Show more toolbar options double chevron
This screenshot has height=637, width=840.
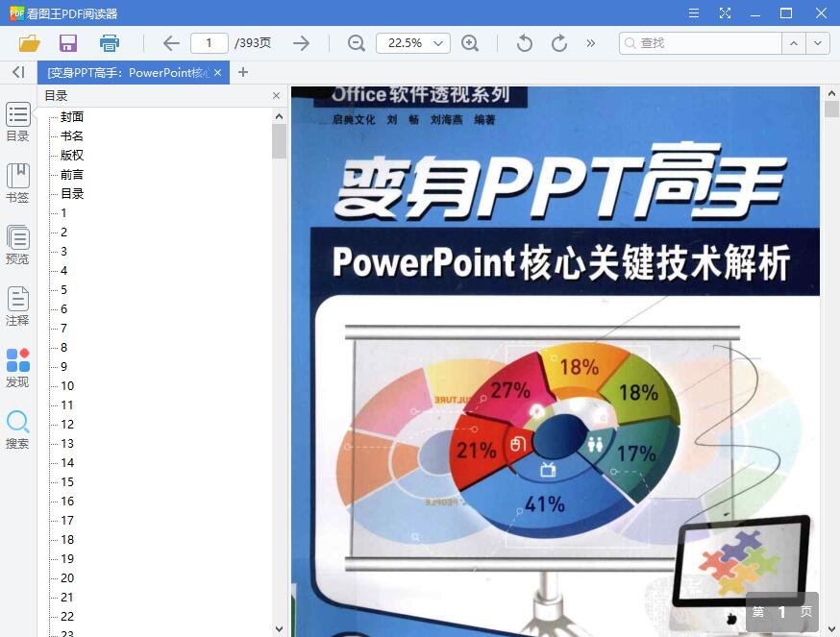pos(591,43)
